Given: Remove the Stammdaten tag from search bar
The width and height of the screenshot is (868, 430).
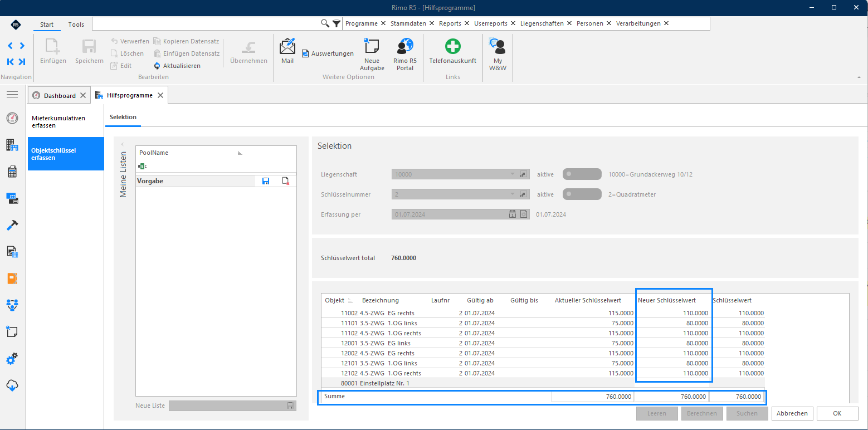Looking at the screenshot, I should pyautogui.click(x=431, y=23).
